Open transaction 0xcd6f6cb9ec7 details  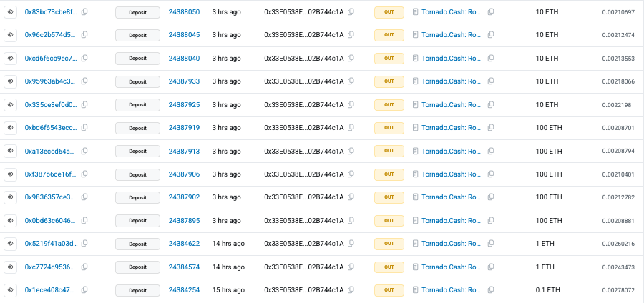tap(49, 59)
